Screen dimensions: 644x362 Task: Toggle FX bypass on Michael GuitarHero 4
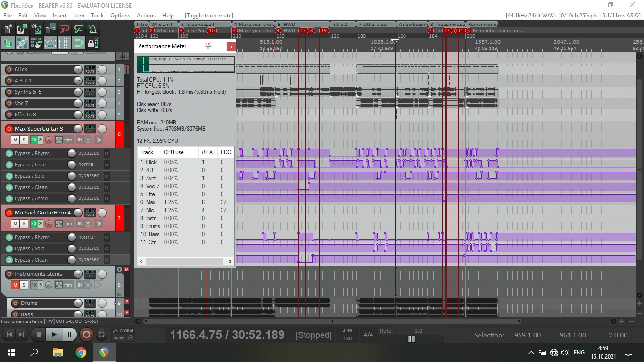pos(40,224)
